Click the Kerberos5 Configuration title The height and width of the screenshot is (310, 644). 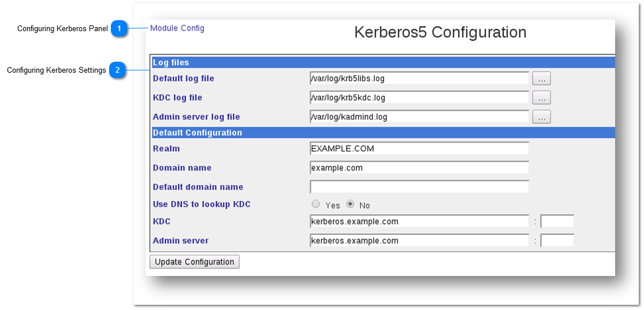click(x=440, y=32)
